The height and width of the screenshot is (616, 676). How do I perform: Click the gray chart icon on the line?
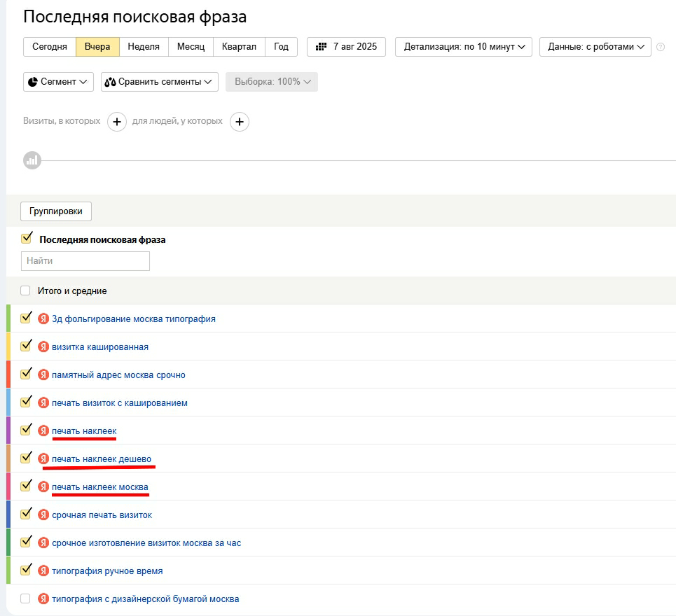point(32,160)
